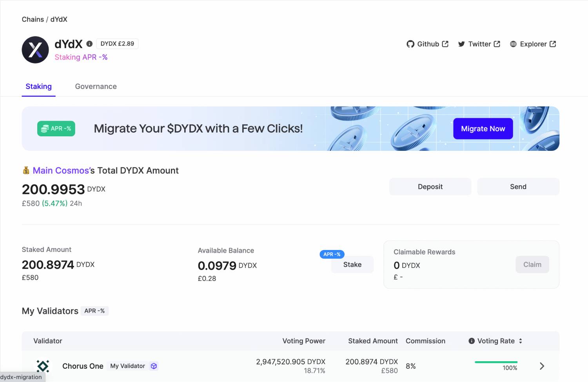Viewport: 588px width, 382px height.
Task: Open the Main Cosmos wallet link
Action: click(x=60, y=170)
